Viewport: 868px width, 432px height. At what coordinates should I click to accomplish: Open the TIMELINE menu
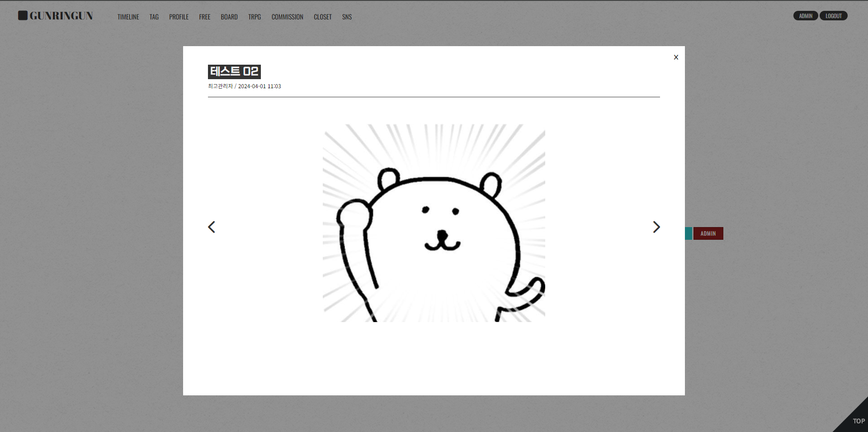[x=128, y=17]
